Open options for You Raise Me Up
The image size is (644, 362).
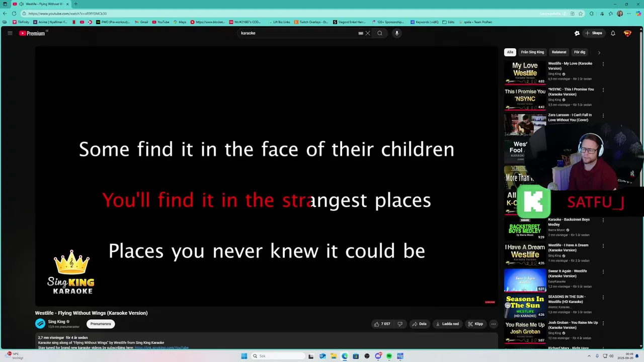coord(603,323)
